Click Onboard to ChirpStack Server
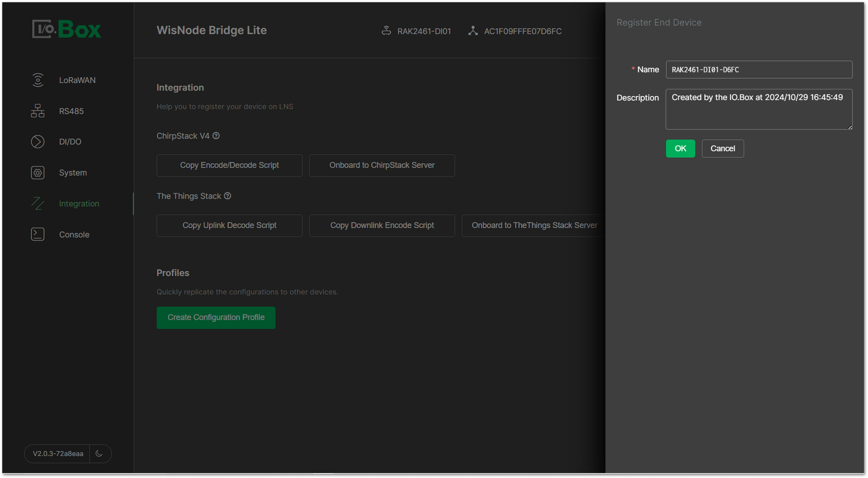The image size is (868, 478). (382, 166)
